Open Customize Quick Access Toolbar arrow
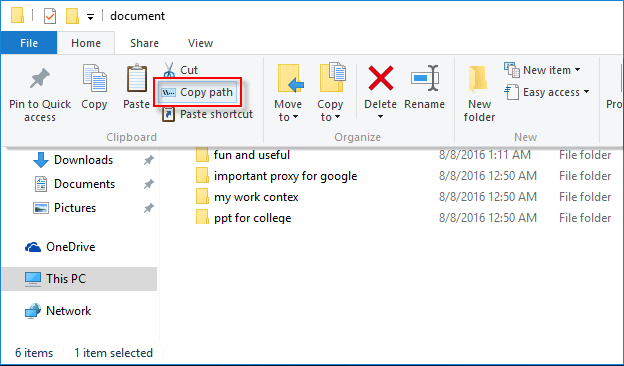Screen dimensions: 624x366 [91, 17]
